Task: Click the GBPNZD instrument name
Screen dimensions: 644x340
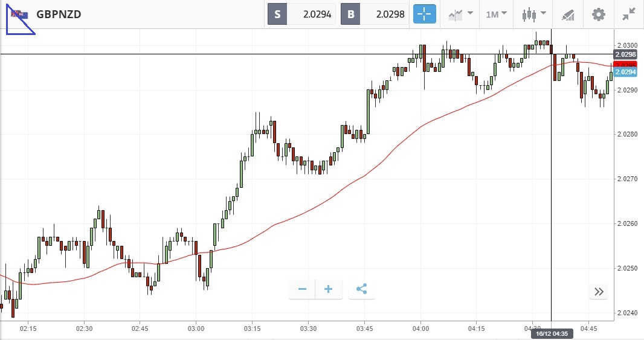Action: point(59,14)
